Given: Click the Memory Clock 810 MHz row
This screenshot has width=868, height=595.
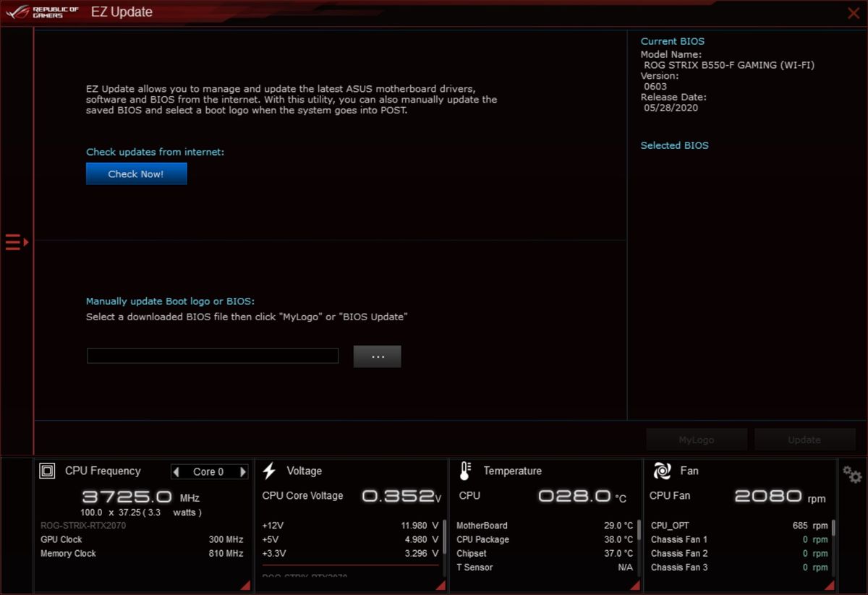Looking at the screenshot, I should [x=142, y=554].
